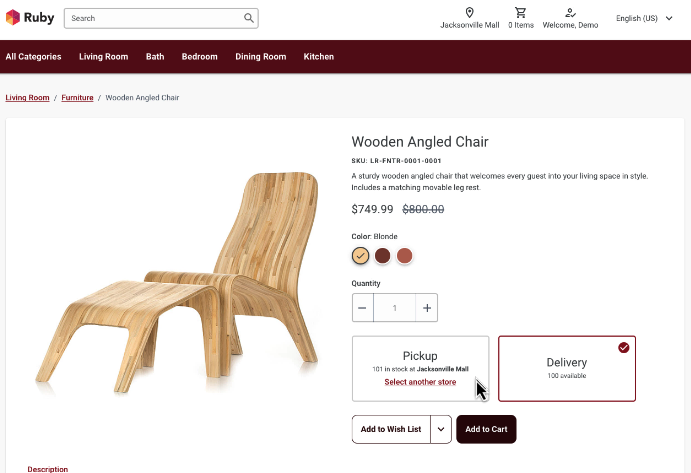691x473 pixels.
Task: Increase quantity with the plus icon
Action: click(x=427, y=308)
